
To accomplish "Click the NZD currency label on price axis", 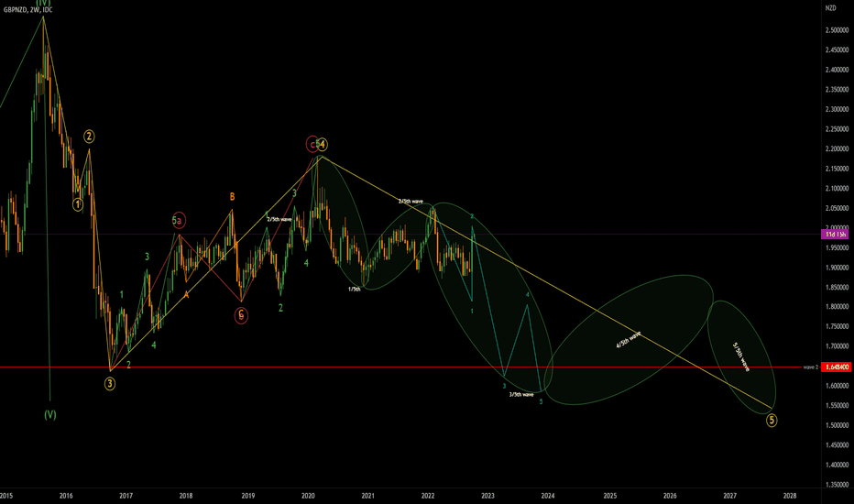I will click(830, 7).
